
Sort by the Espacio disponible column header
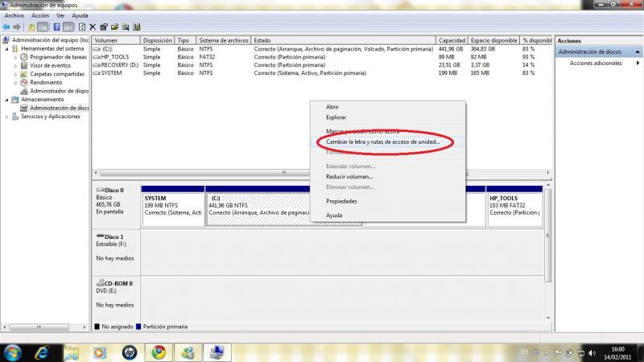coord(493,40)
